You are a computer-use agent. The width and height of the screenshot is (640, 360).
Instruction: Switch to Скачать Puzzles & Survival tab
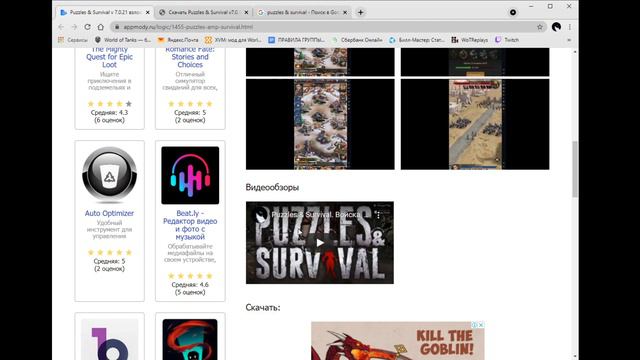coord(203,13)
